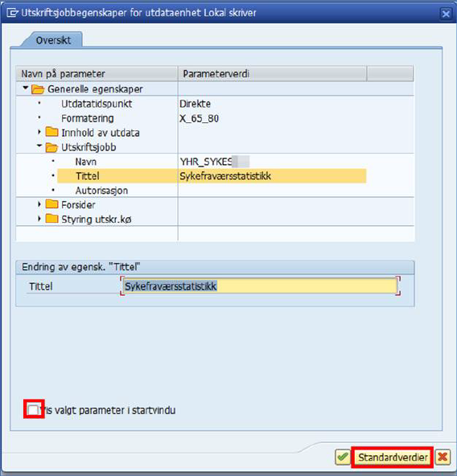Screen dimensions: 457x476
Task: Click the Utskriftsjobb open folder icon
Action: pos(51,147)
